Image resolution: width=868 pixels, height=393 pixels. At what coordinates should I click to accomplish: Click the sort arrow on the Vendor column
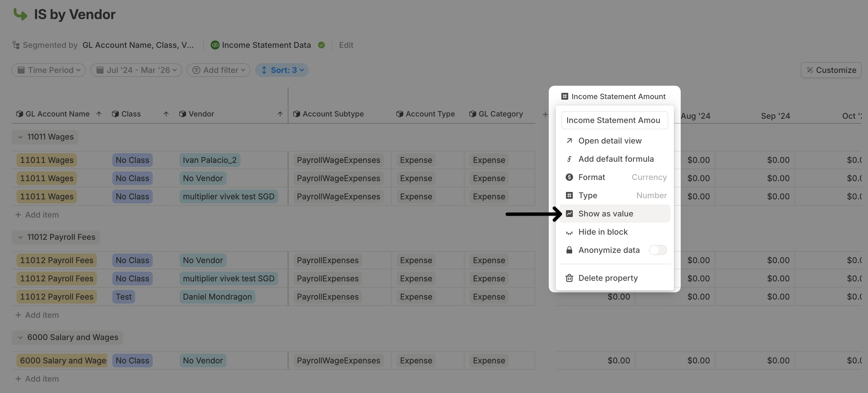[280, 114]
